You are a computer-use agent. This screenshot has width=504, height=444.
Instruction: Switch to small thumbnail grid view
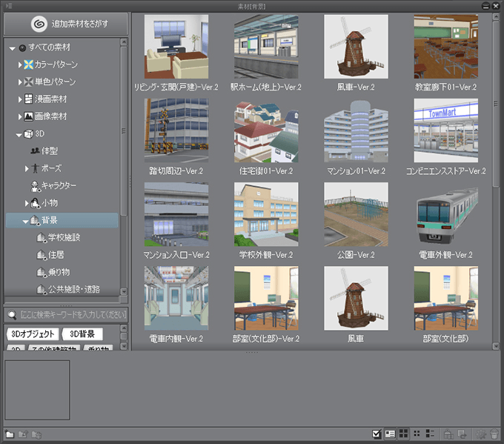pyautogui.click(x=417, y=434)
